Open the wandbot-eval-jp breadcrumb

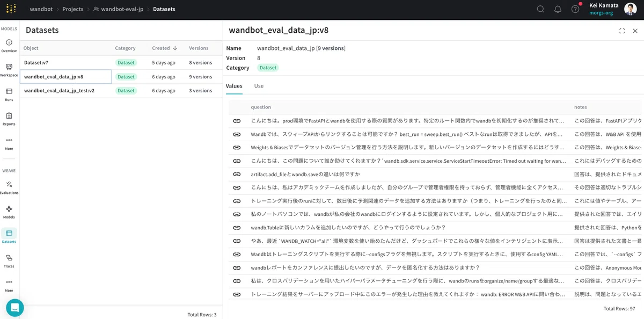[x=119, y=9]
